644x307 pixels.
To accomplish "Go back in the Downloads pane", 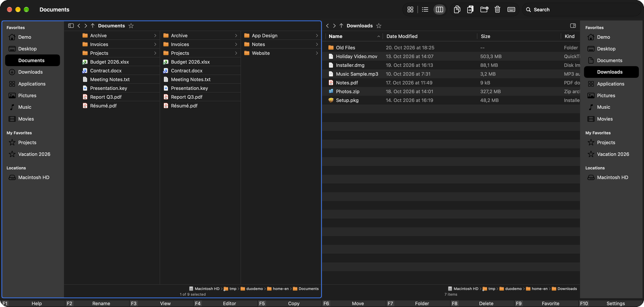I will point(327,26).
